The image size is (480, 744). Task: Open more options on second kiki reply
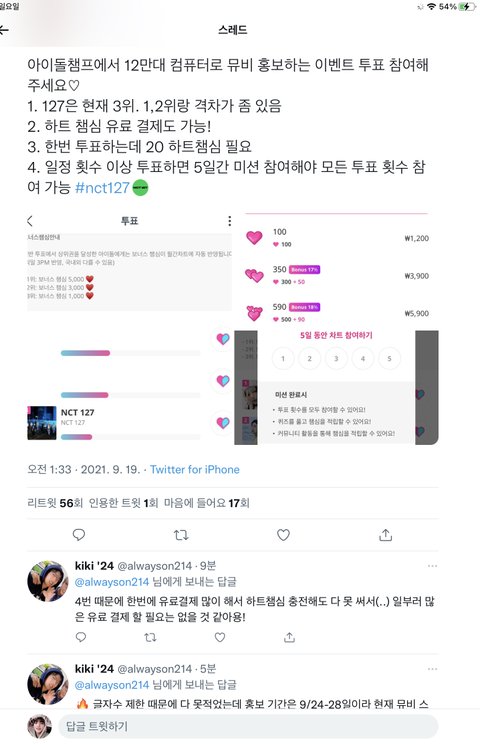pos(432,669)
